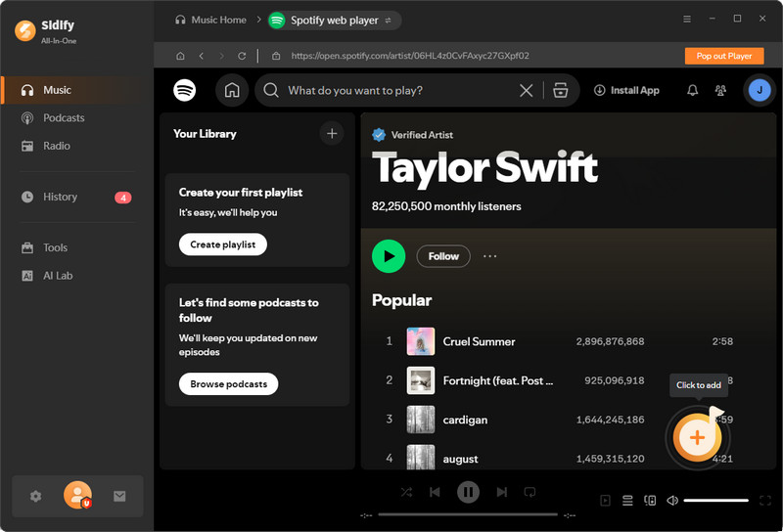The height and width of the screenshot is (532, 783).
Task: Open the Now Playing view icon
Action: [x=605, y=500]
